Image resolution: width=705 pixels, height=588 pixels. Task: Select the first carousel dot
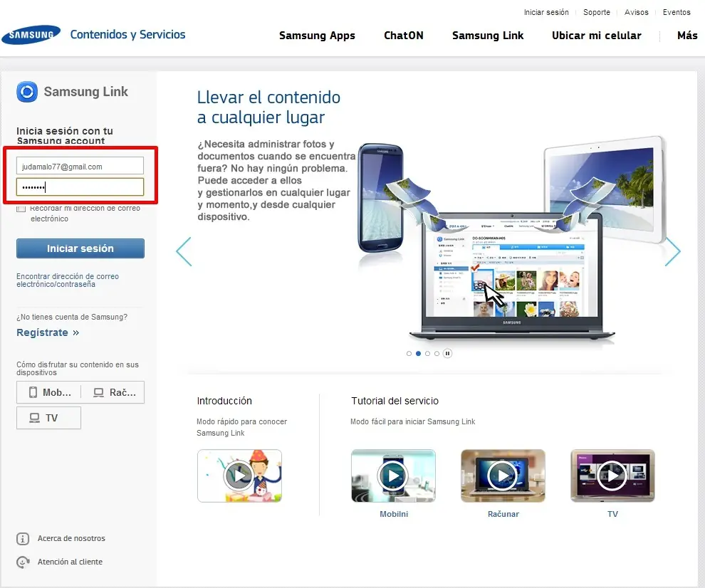pyautogui.click(x=409, y=353)
